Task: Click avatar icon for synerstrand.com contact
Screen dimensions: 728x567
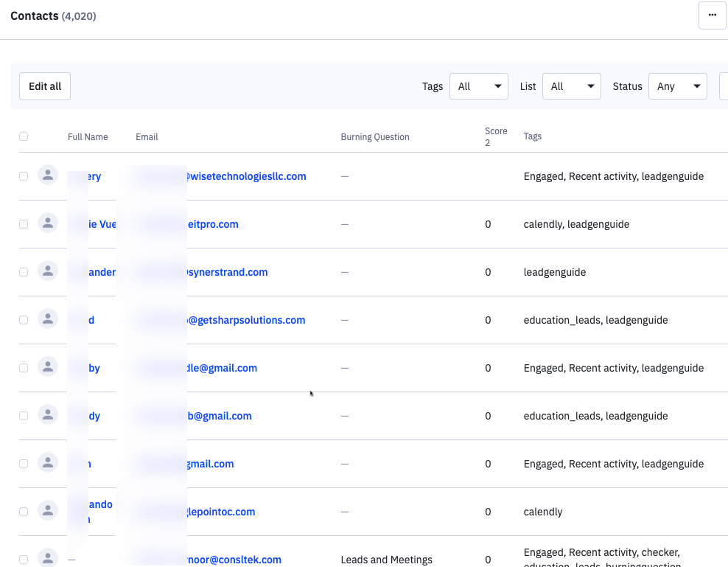Action: [48, 271]
